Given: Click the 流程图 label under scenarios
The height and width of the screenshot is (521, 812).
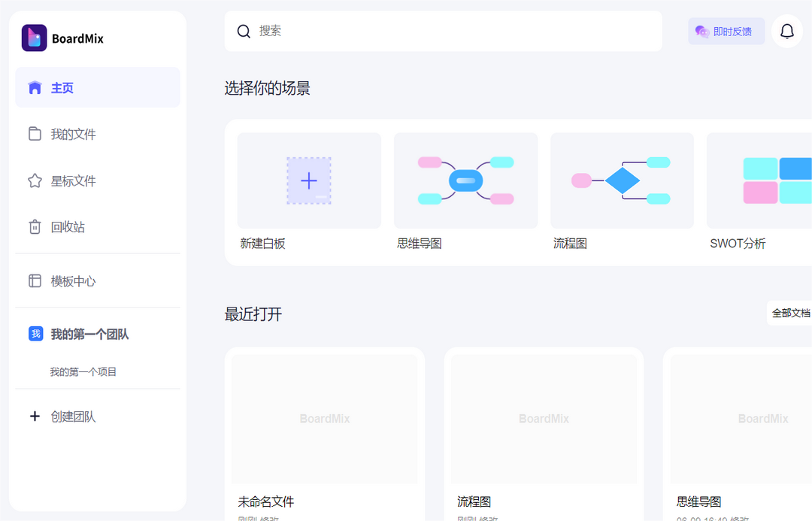Looking at the screenshot, I should coord(570,244).
